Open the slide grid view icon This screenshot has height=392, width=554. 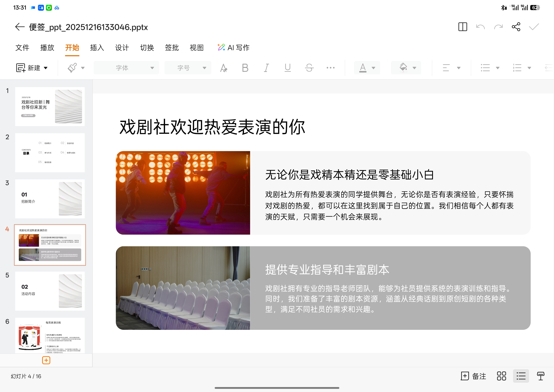(501, 376)
